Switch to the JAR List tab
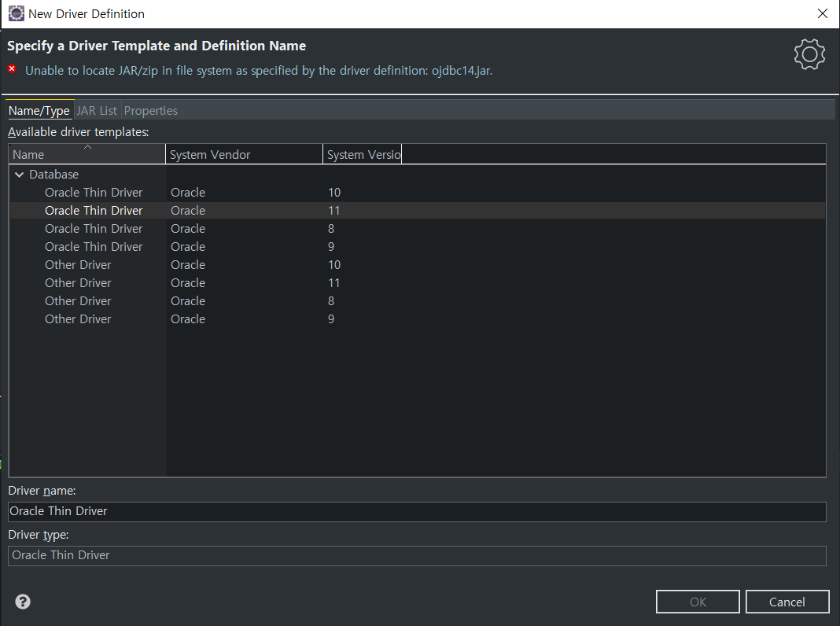The image size is (840, 626). click(x=97, y=110)
